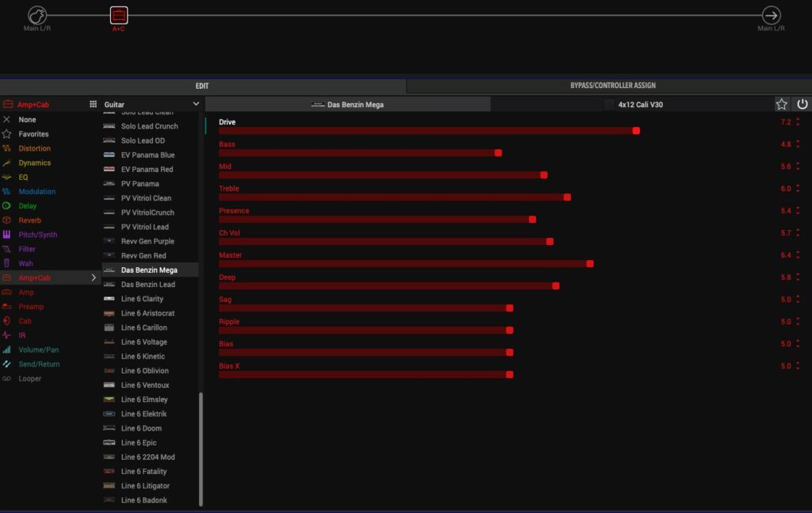812x513 pixels.
Task: Add current model to favorites with star icon
Action: 782,104
